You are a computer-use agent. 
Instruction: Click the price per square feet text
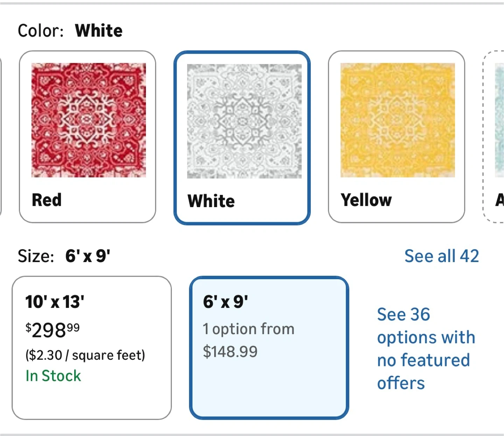point(85,355)
